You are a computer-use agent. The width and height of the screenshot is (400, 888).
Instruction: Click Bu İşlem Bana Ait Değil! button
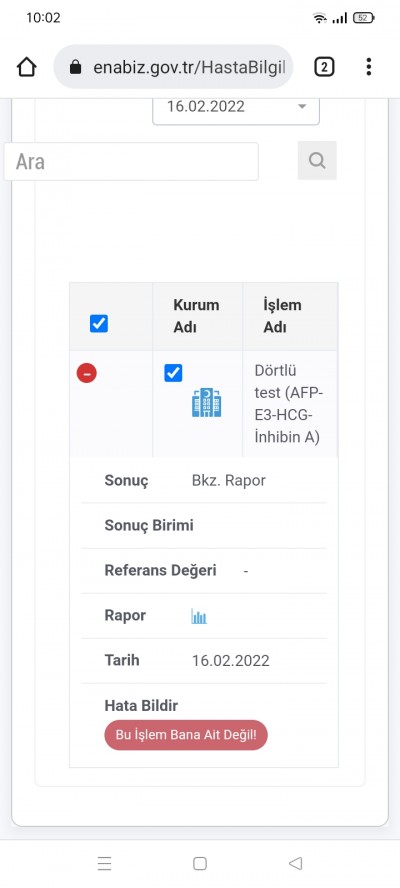pos(186,735)
